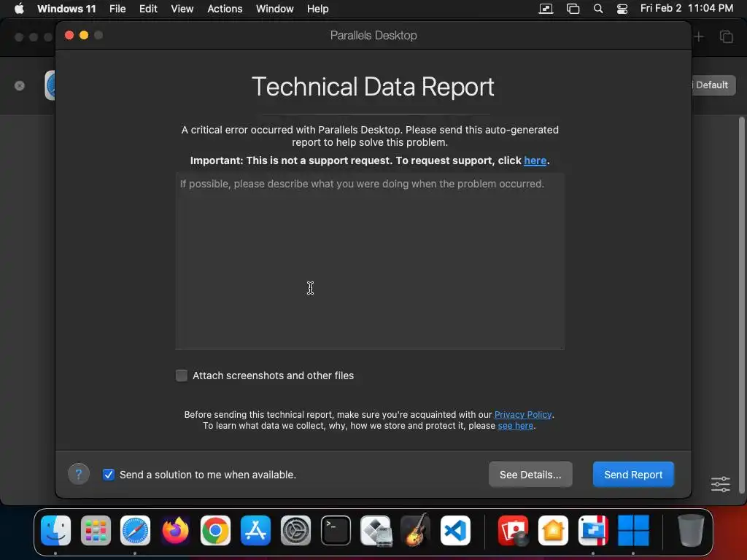Open Spotlight search in the menu bar

pos(598,9)
